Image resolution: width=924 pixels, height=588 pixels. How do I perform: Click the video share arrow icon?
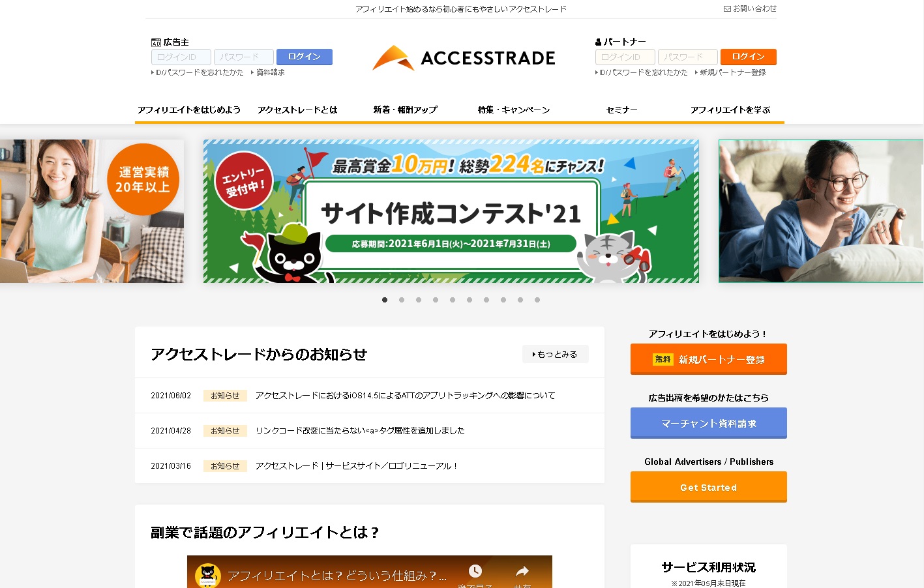(522, 572)
